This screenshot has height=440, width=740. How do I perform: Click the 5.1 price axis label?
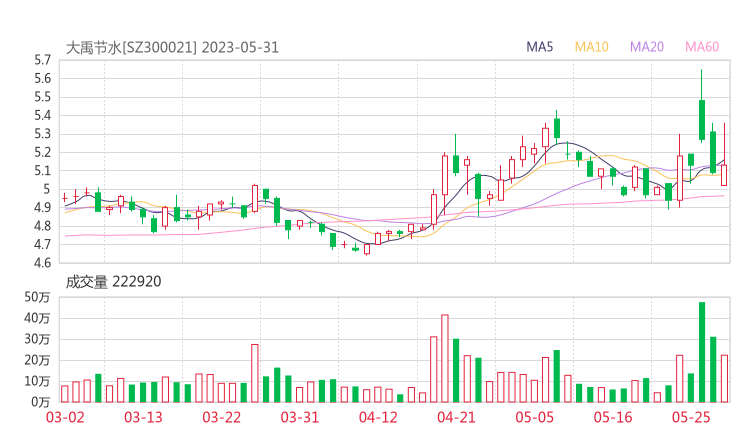(x=42, y=171)
